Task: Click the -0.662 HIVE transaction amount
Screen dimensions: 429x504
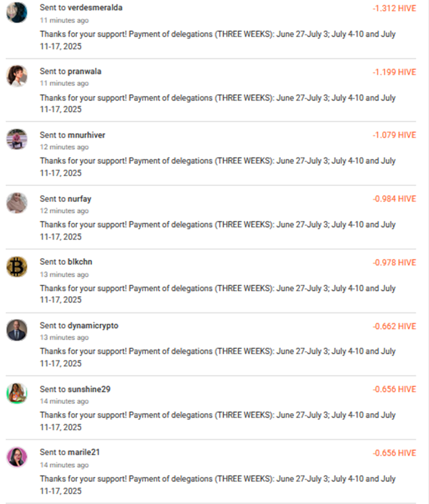Action: pos(394,326)
